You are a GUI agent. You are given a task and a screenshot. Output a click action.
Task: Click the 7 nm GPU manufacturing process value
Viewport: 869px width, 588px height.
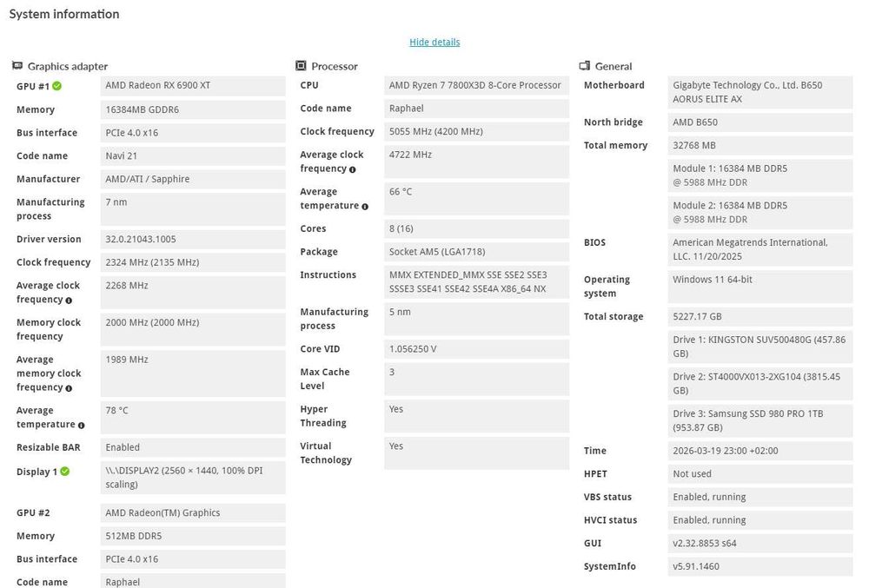(193, 209)
